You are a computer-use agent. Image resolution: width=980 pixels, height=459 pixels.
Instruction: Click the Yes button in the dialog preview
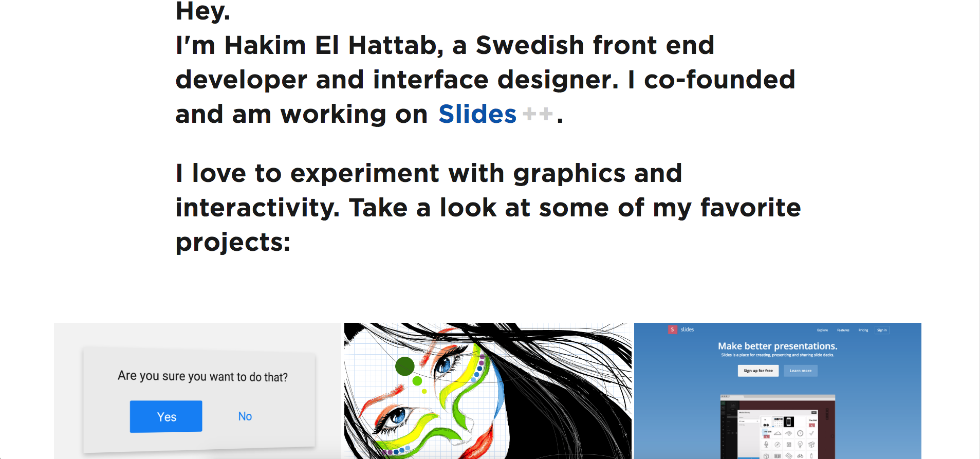[166, 416]
